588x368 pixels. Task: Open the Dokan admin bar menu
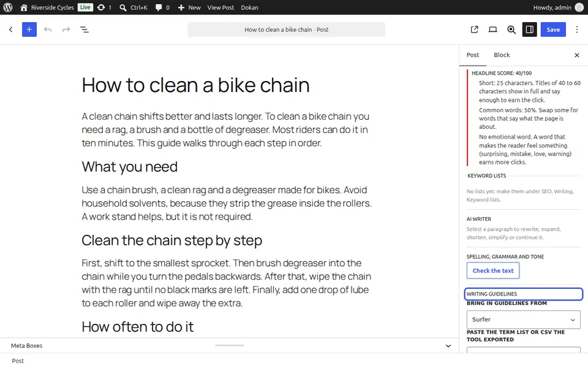(249, 7)
